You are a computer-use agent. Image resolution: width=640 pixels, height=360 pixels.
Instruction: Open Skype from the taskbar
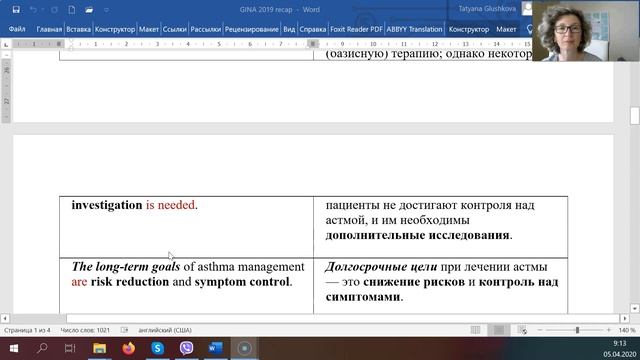(x=158, y=348)
